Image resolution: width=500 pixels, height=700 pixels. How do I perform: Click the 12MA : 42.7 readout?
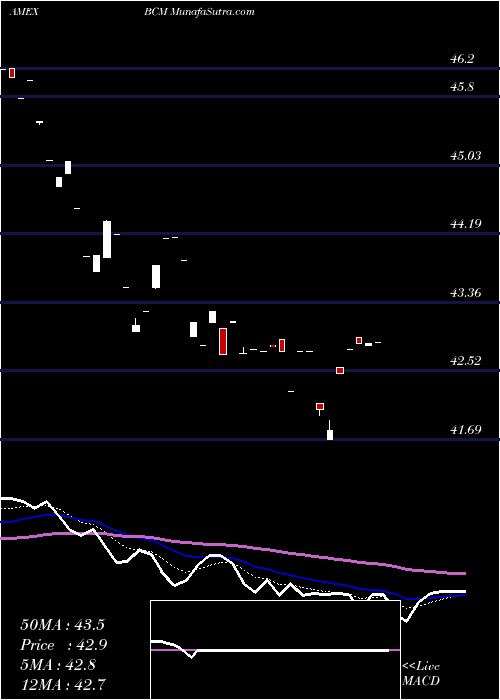(x=62, y=684)
